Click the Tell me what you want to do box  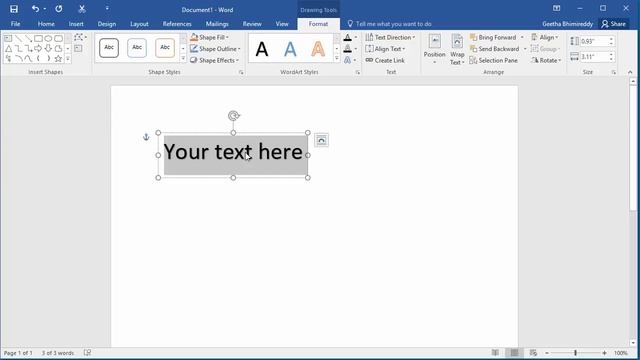pyautogui.click(x=390, y=24)
